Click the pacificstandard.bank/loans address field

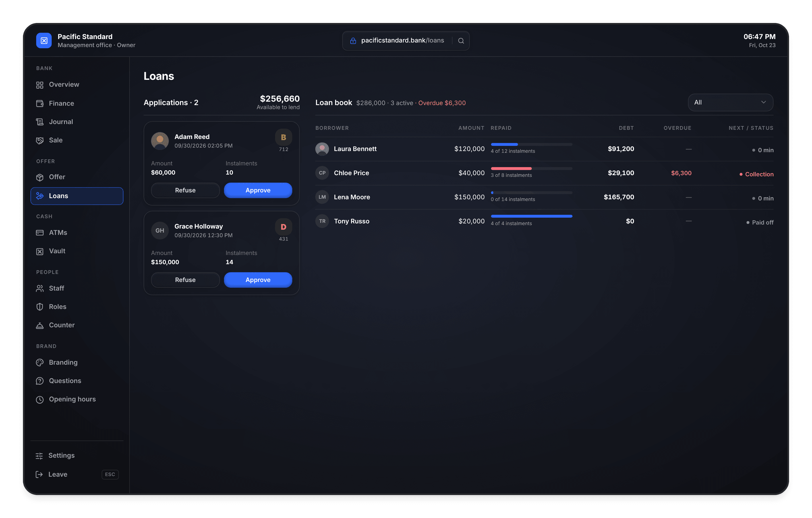(406, 41)
